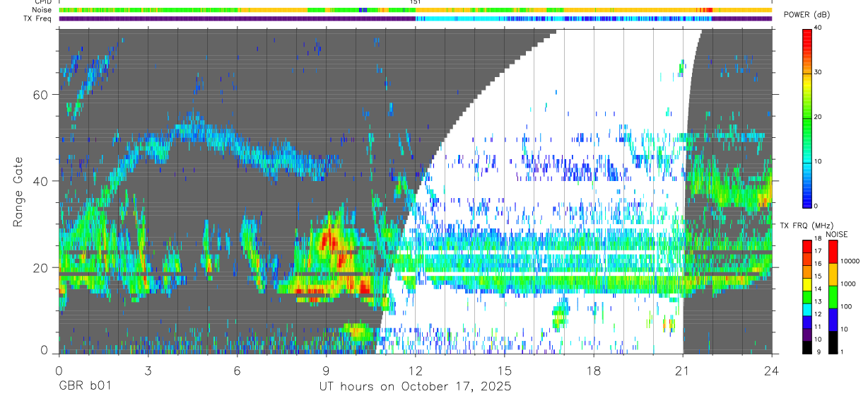Click the 1000 tick on NOISE scale

tap(848, 284)
